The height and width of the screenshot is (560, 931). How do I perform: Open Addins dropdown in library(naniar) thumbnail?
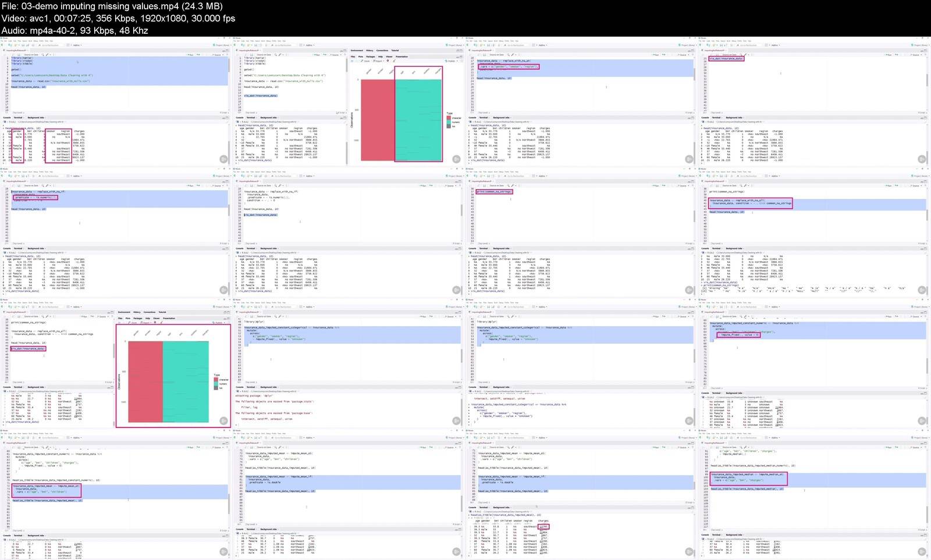pos(77,45)
